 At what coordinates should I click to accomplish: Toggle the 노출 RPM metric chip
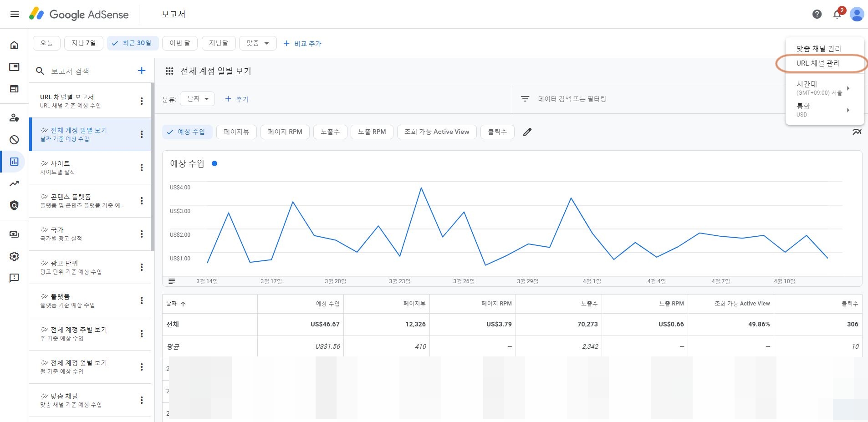click(372, 132)
